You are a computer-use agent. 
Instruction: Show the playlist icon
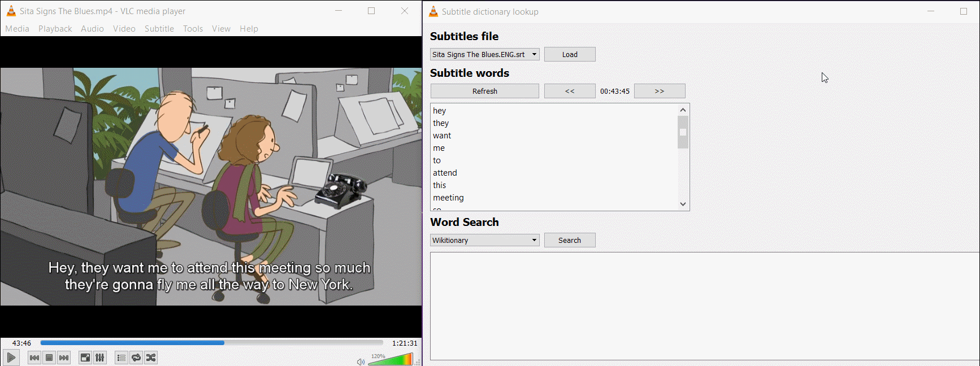click(121, 358)
